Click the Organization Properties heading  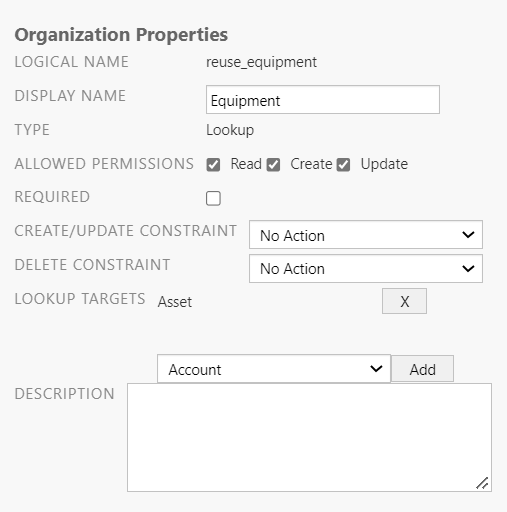click(x=121, y=35)
